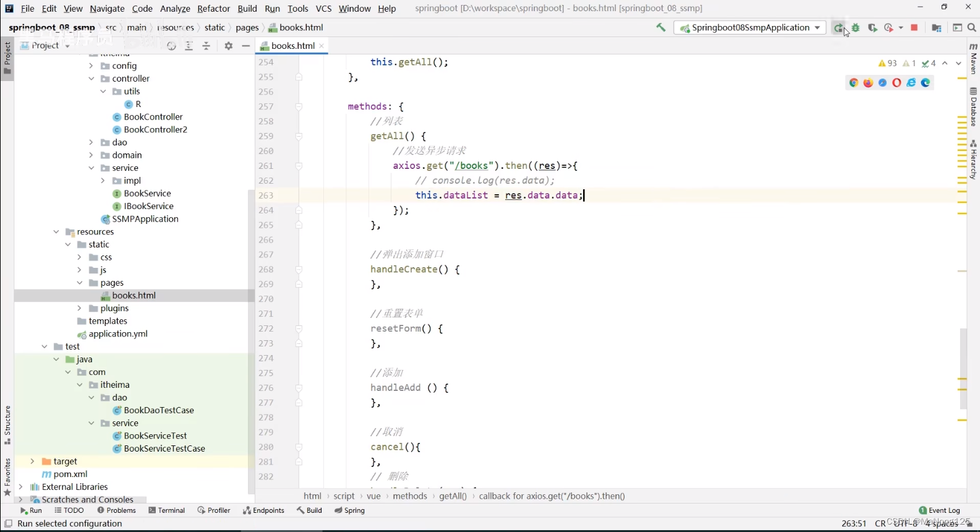This screenshot has width=980, height=532.
Task: Open the Build menu
Action: tap(247, 9)
